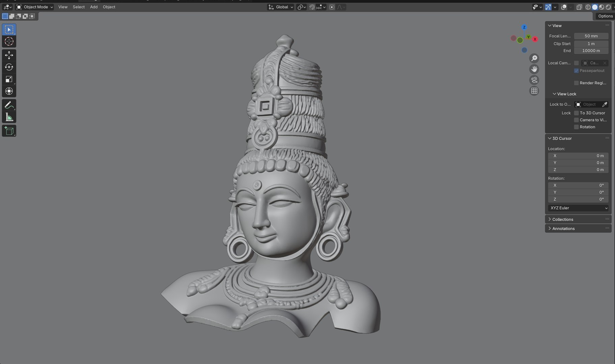The image size is (615, 364).
Task: Select the Measure tool
Action: (x=9, y=117)
